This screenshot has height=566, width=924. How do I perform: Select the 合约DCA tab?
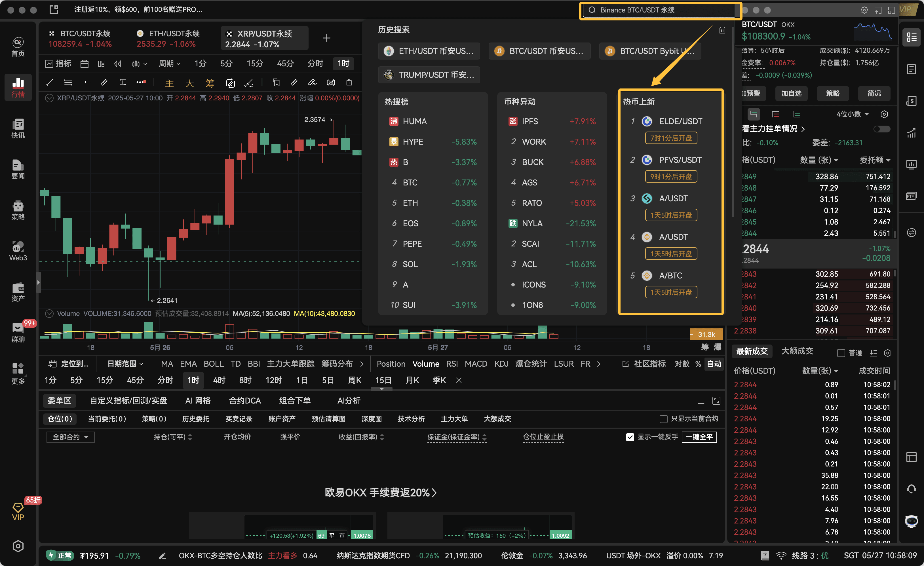click(x=245, y=401)
